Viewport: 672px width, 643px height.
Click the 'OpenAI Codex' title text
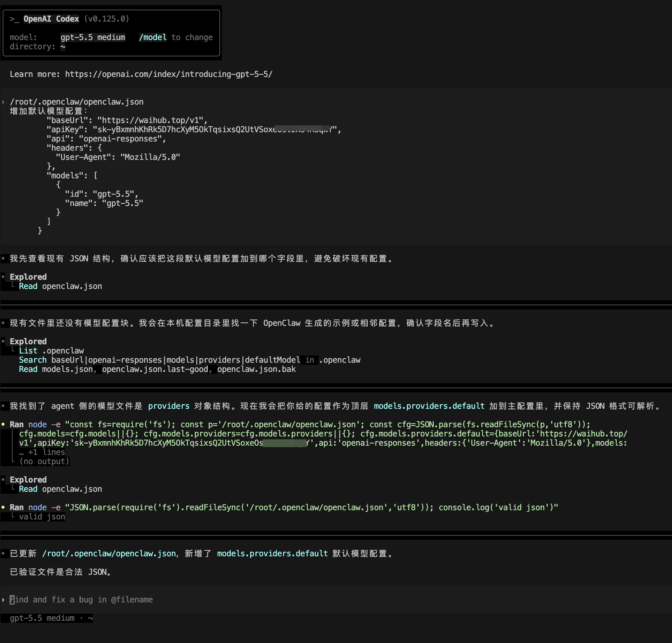click(x=51, y=19)
